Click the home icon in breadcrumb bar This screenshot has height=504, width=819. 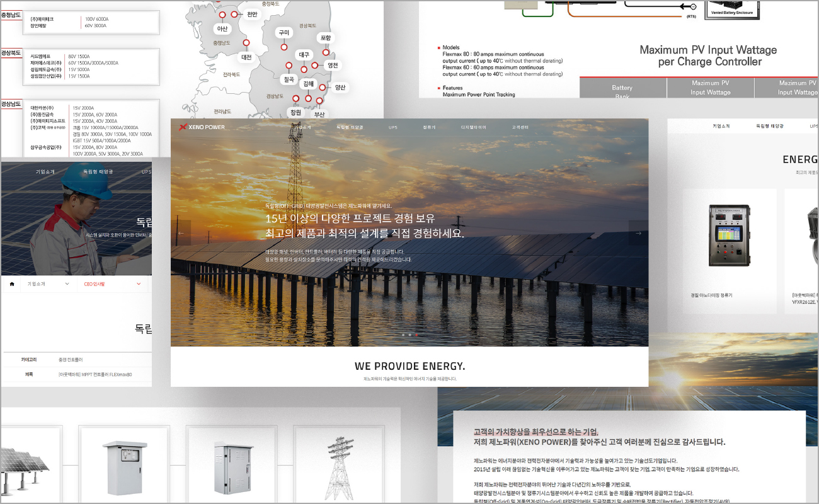click(x=11, y=284)
